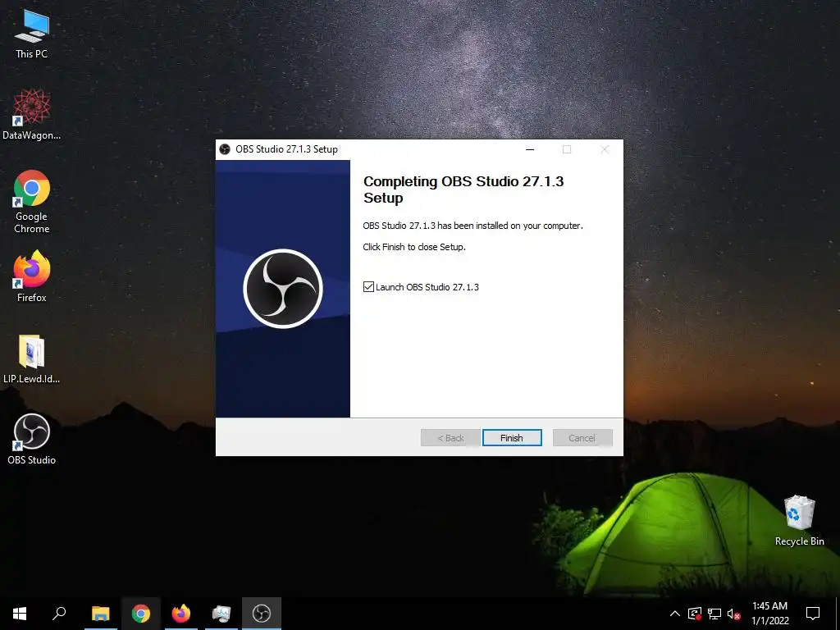Open network status tray icon
This screenshot has height=630, width=840.
click(x=714, y=614)
